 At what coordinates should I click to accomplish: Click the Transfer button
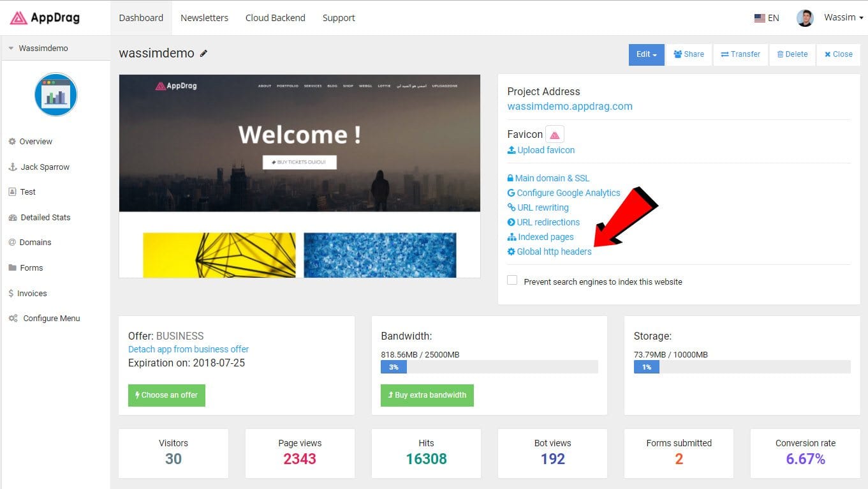tap(740, 54)
